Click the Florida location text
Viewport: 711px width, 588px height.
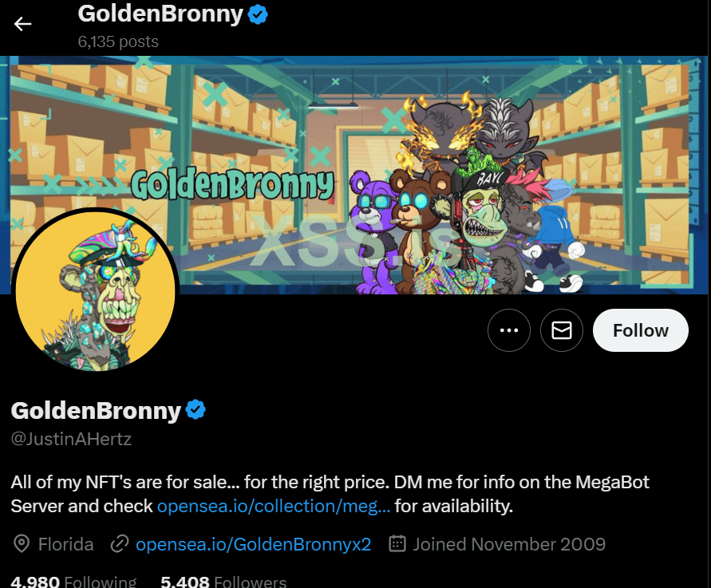pos(65,544)
